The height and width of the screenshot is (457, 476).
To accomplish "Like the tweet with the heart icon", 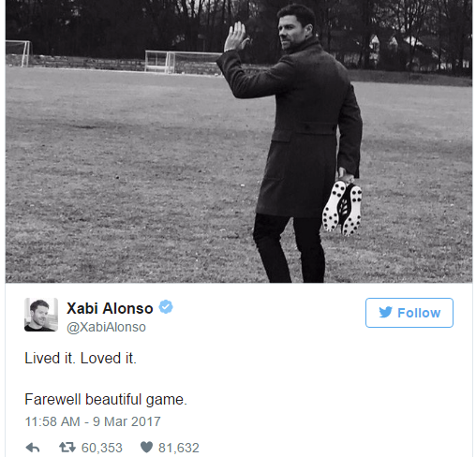I will 146,448.
